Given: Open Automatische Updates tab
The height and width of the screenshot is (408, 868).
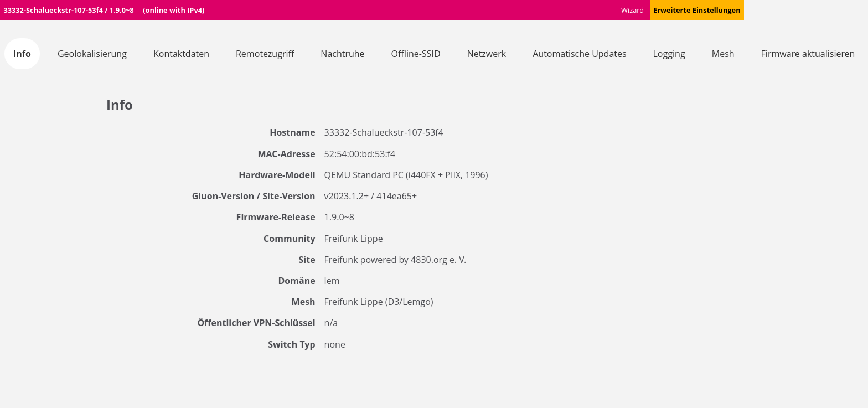Looking at the screenshot, I should click(x=580, y=54).
